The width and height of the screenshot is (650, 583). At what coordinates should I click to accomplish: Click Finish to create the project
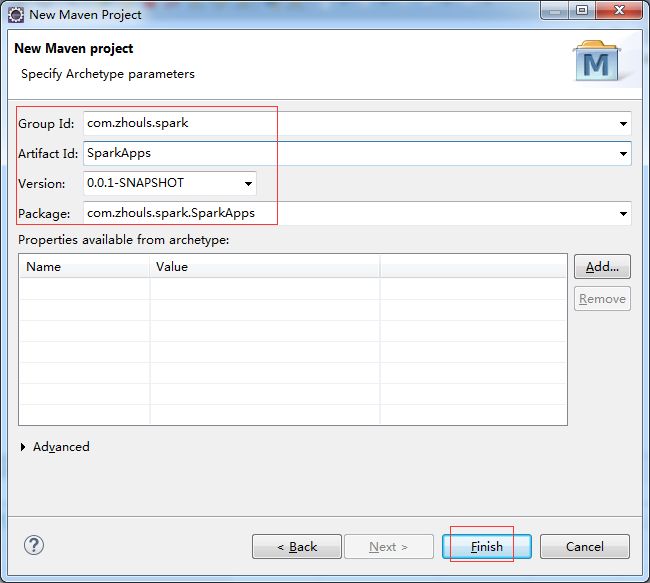pyautogui.click(x=487, y=547)
